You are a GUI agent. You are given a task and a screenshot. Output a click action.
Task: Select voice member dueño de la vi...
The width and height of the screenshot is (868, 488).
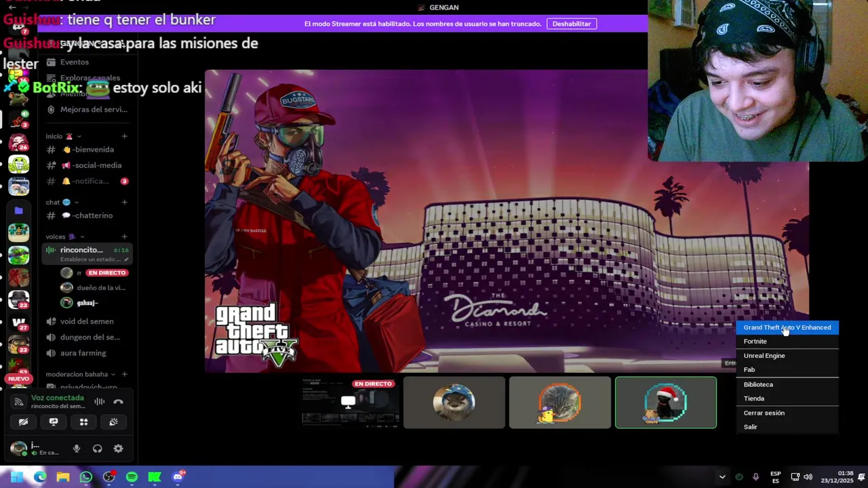coord(94,287)
